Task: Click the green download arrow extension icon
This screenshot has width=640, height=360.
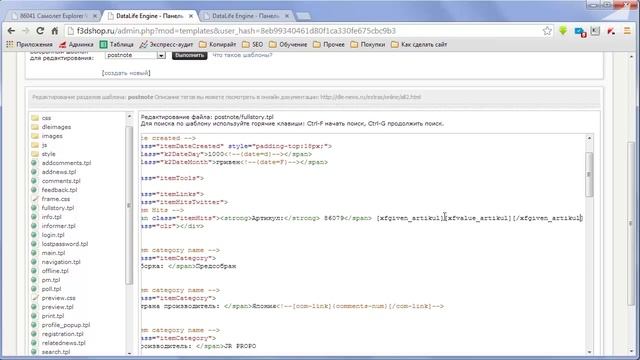Action: click(x=563, y=31)
